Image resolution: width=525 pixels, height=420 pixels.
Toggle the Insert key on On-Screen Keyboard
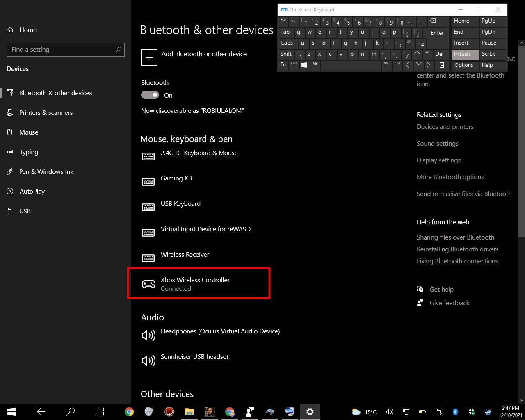pos(465,43)
